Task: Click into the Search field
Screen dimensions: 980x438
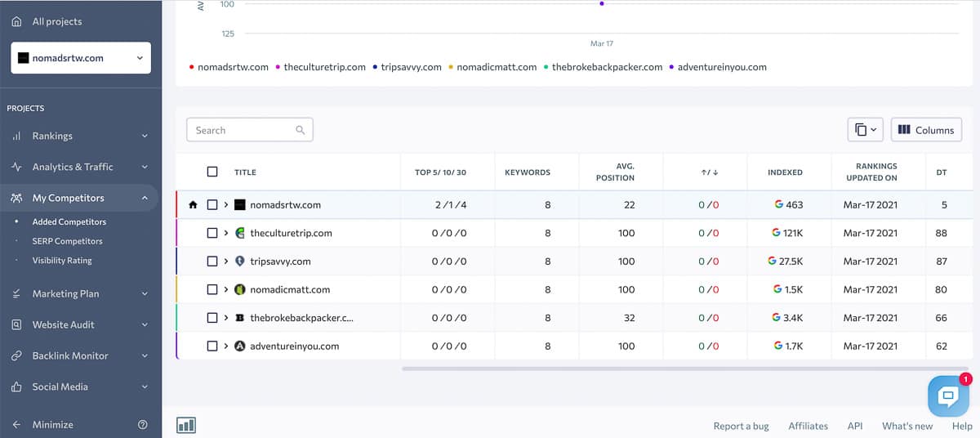Action: coord(241,130)
